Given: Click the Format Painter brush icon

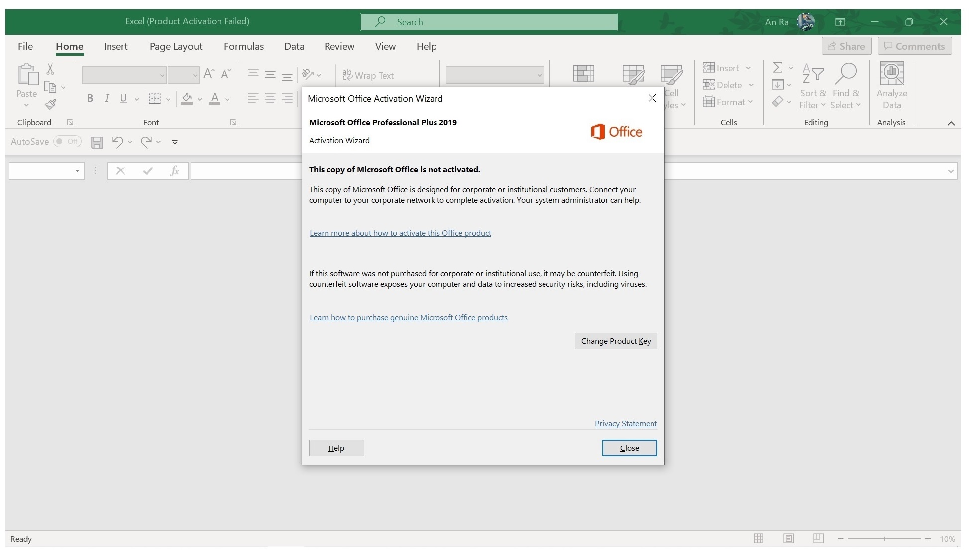Looking at the screenshot, I should pyautogui.click(x=50, y=104).
